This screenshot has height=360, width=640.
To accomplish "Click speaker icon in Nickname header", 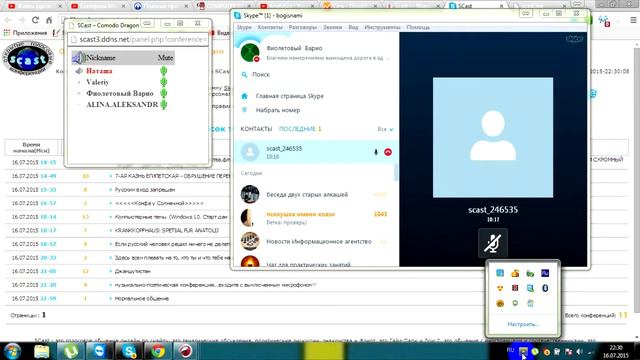I will pyautogui.click(x=78, y=58).
